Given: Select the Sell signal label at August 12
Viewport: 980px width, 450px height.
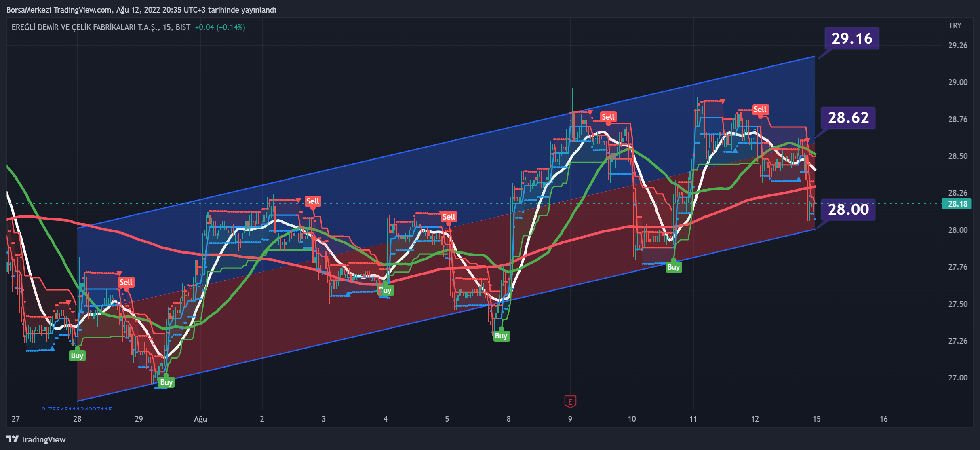Looking at the screenshot, I should [x=760, y=109].
